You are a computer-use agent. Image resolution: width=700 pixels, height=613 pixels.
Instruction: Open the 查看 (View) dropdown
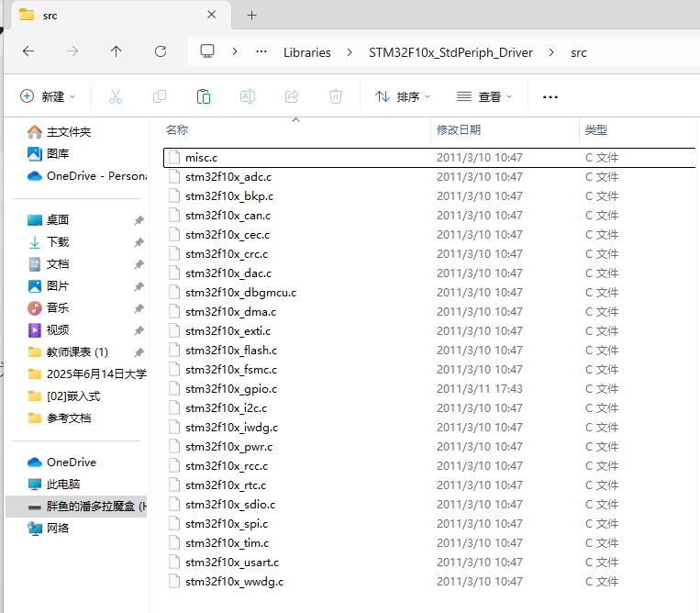[x=484, y=96]
